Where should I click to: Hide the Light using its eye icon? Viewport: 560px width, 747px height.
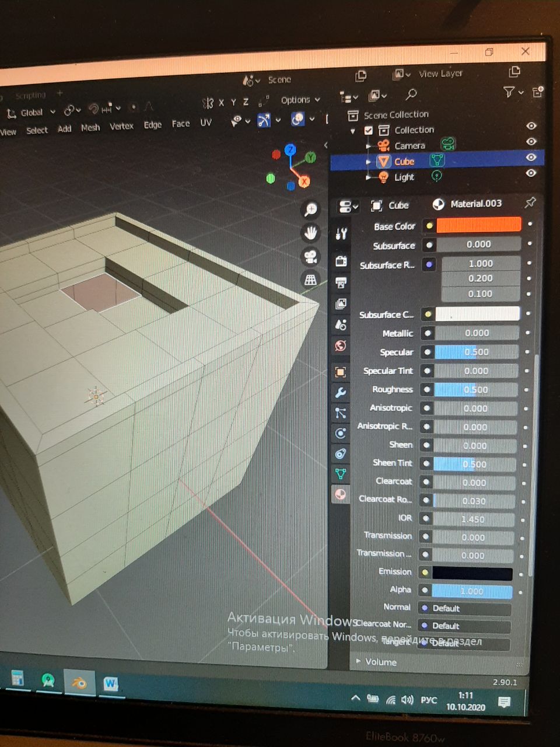click(x=531, y=173)
